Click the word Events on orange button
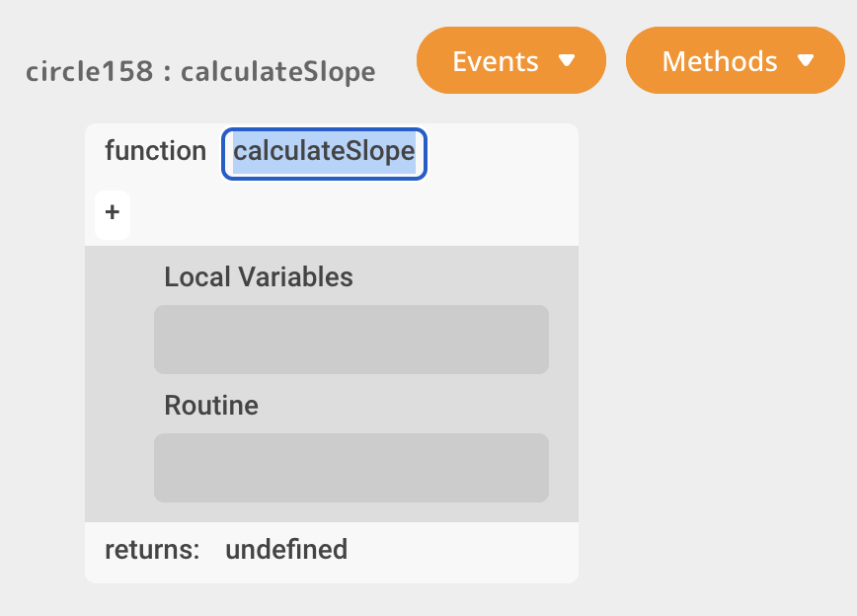 (495, 61)
